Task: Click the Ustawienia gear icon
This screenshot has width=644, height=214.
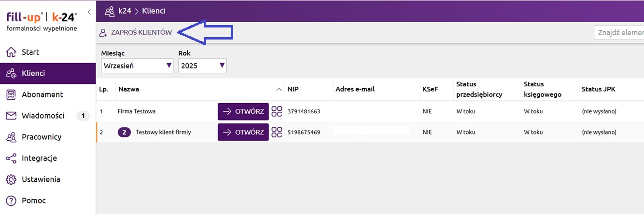Action: [11, 179]
